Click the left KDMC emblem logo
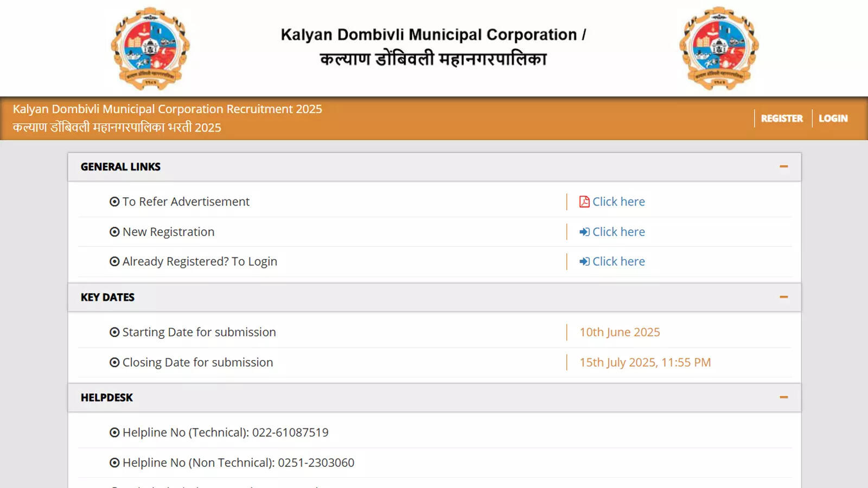Screen dimensions: 868x488 [x=150, y=49]
